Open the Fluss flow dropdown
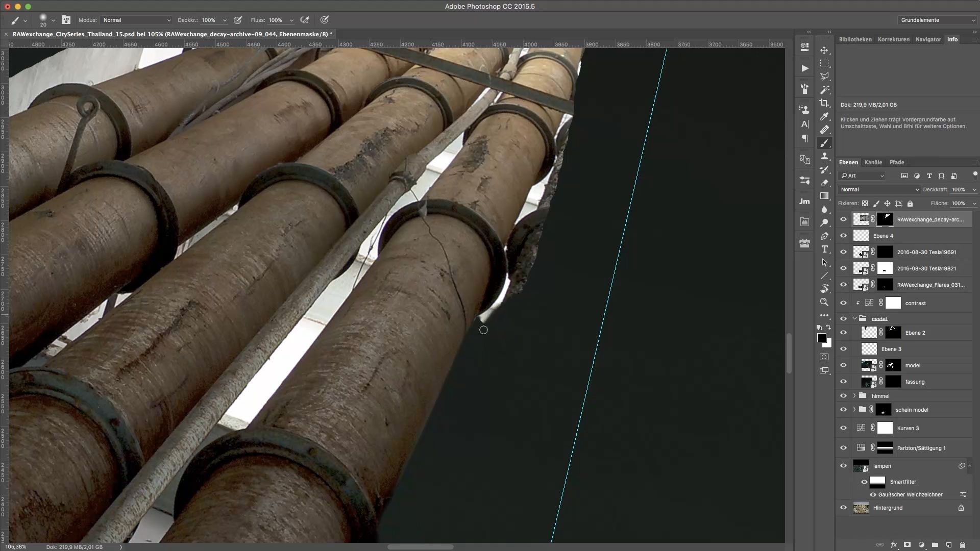Screen dimensions: 980x551 point(291,20)
